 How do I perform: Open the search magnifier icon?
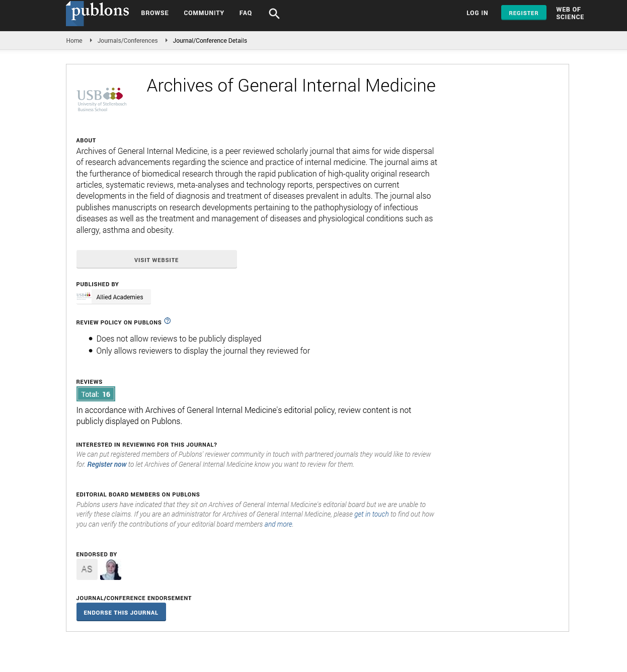[x=274, y=14]
